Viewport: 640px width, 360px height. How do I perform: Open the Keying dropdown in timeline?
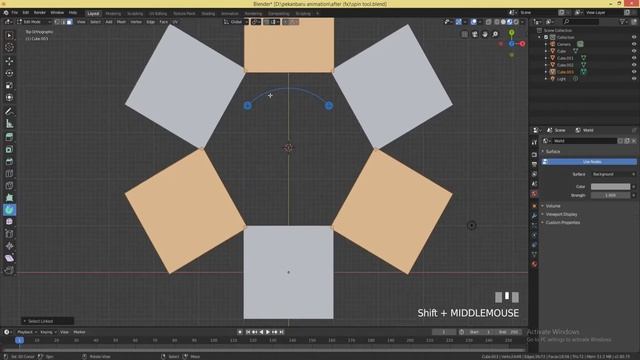(48, 332)
